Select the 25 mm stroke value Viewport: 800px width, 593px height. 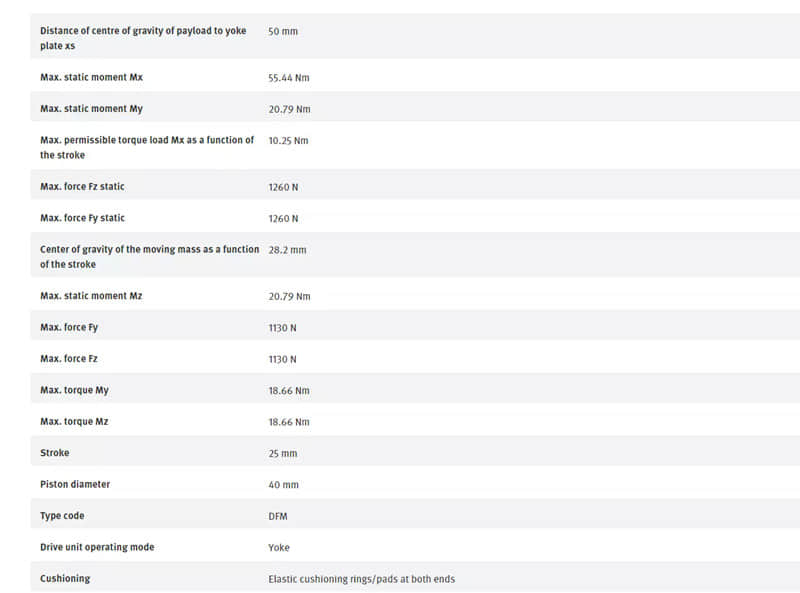click(283, 453)
